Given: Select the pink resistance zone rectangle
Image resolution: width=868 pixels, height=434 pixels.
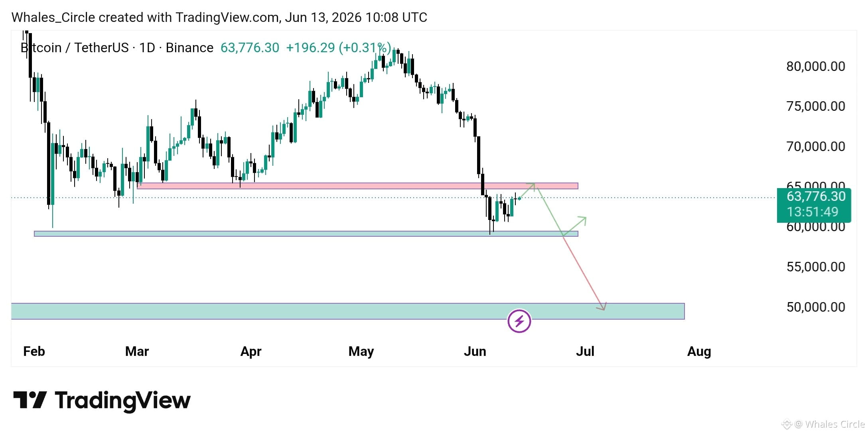Looking at the screenshot, I should (357, 186).
